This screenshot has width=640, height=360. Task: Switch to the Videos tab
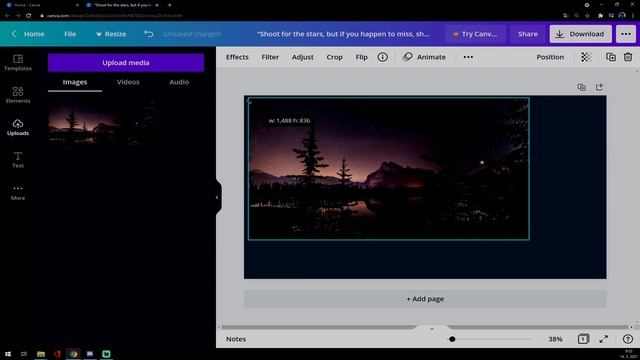pyautogui.click(x=128, y=82)
